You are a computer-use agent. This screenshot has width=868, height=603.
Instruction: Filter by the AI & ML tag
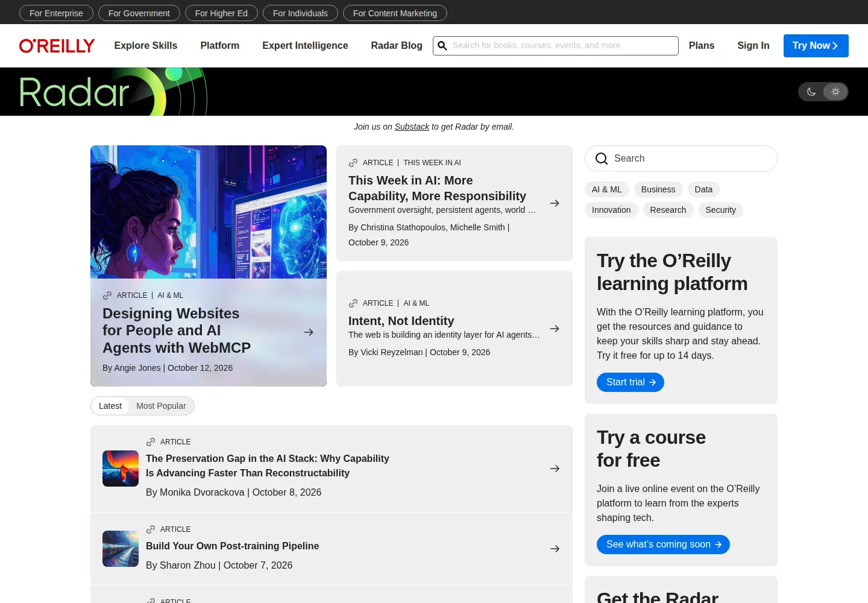[x=607, y=189]
